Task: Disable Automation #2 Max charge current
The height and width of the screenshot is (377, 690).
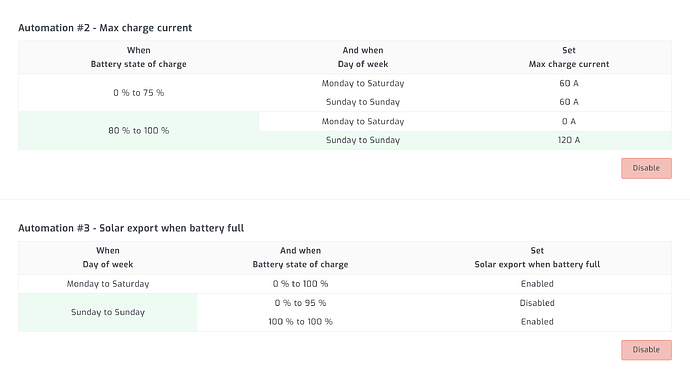Action: [646, 168]
